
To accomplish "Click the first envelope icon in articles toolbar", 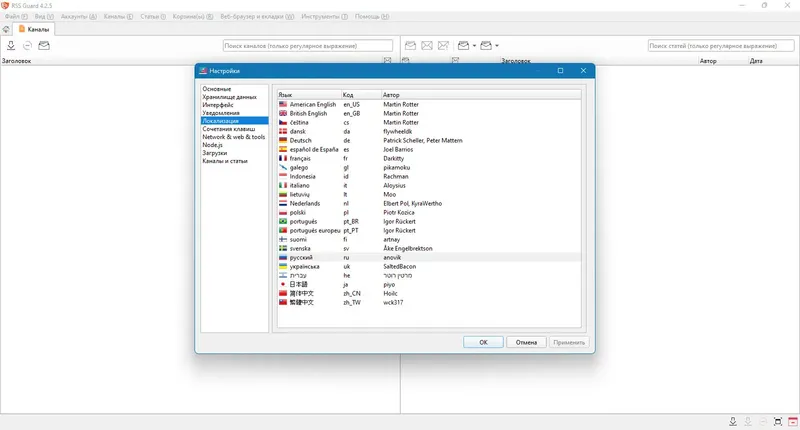I will point(410,45).
